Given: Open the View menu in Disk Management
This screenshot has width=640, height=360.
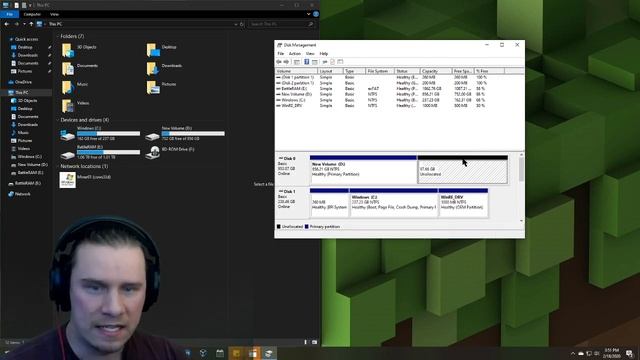Looking at the screenshot, I should (310, 53).
